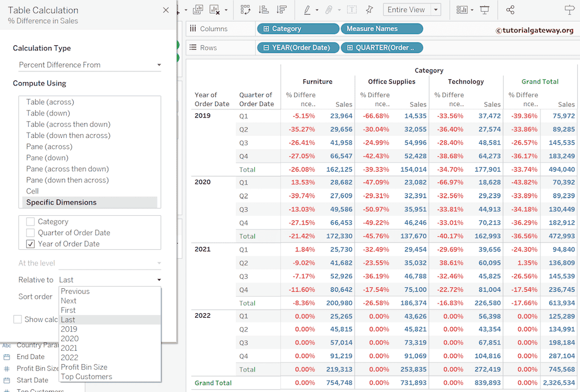Viewport: 580px width, 392px height.
Task: Open Presentation Mode from the toolbar
Action: pyautogui.click(x=485, y=10)
